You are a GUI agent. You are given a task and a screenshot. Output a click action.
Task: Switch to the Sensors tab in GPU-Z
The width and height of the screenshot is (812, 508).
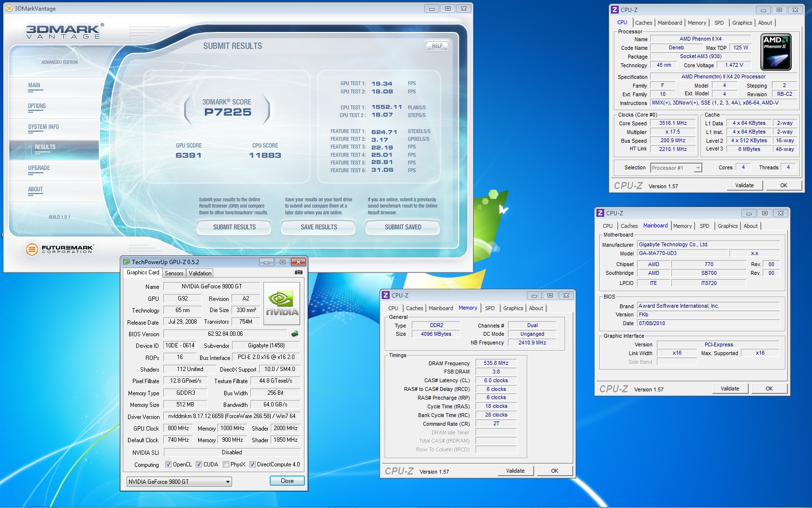click(x=174, y=273)
